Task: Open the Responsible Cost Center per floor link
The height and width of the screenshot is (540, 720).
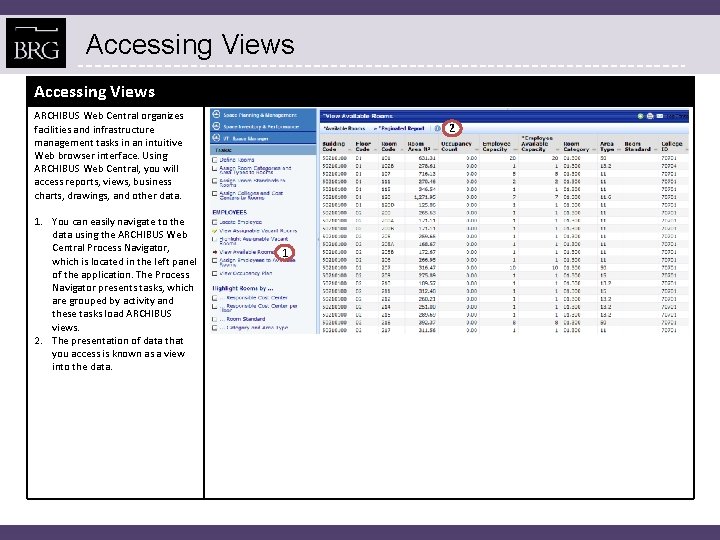Action: 259,308
